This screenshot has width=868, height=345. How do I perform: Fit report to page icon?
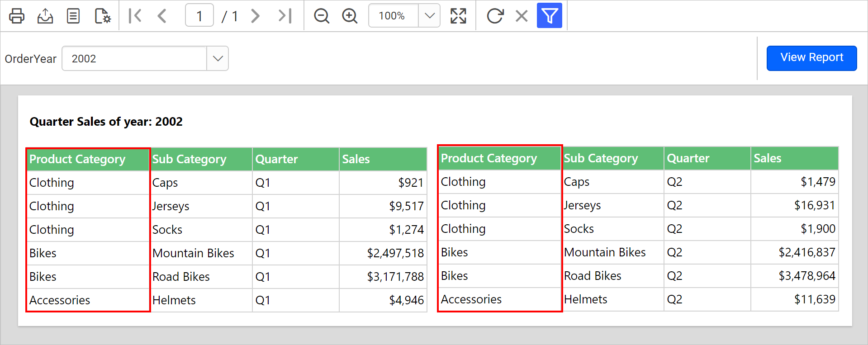tap(458, 16)
